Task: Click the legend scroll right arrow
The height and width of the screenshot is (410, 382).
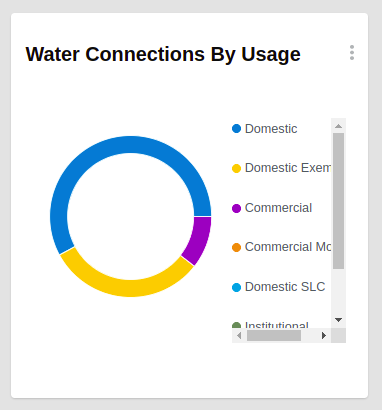Action: coord(324,335)
